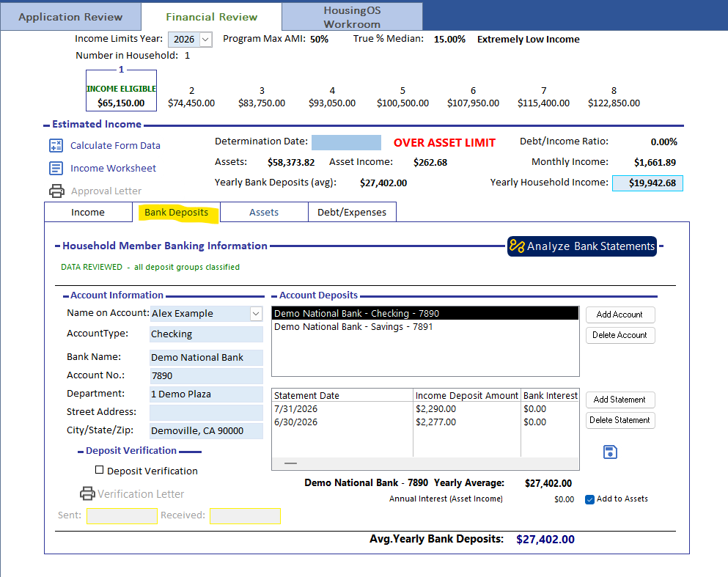Click the OVER ASSET LIMIT warning text

[x=444, y=142]
